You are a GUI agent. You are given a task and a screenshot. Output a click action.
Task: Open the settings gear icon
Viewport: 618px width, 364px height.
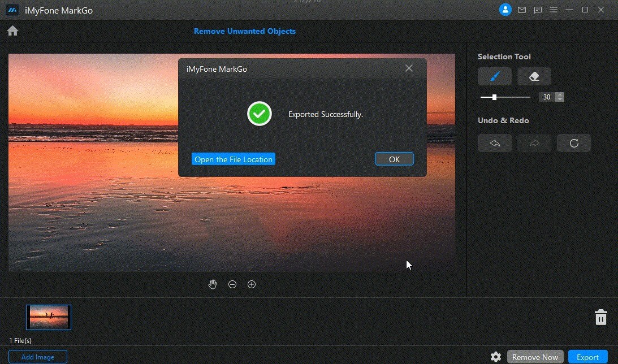[496, 357]
